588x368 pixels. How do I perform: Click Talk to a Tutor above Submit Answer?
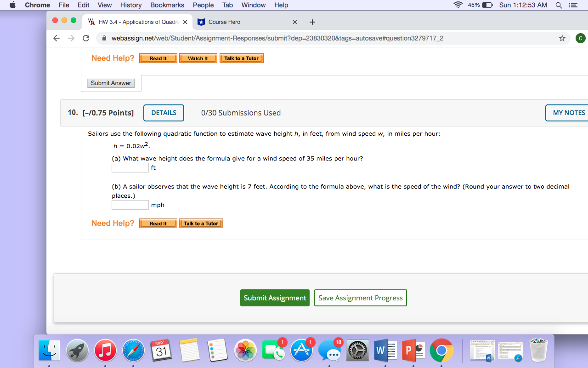click(x=242, y=58)
